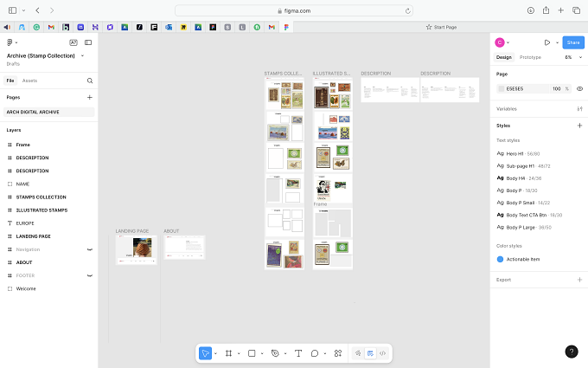Open the Safari share sheet
588x368 pixels.
tap(546, 10)
